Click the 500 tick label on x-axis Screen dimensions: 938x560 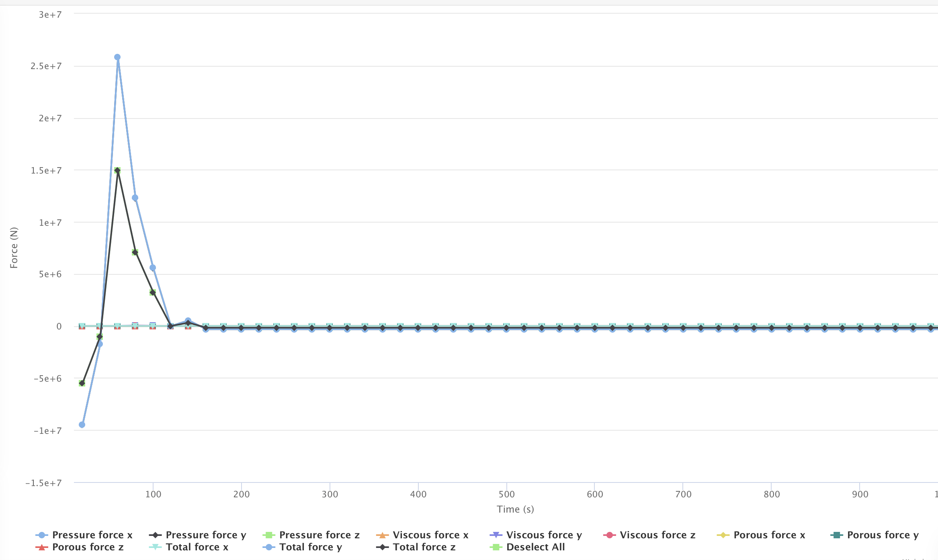click(506, 494)
